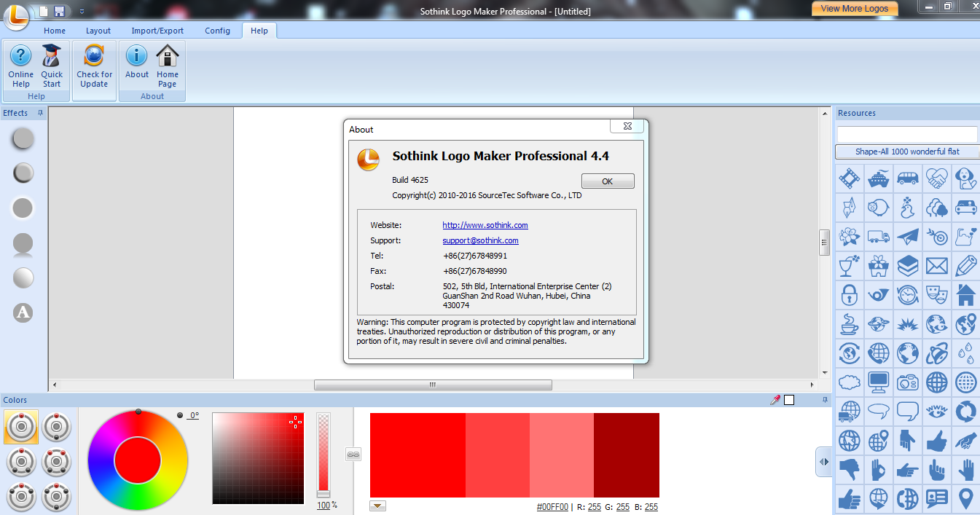Click OK in the About dialog
Image resolution: width=980 pixels, height=515 pixels.
(x=608, y=181)
